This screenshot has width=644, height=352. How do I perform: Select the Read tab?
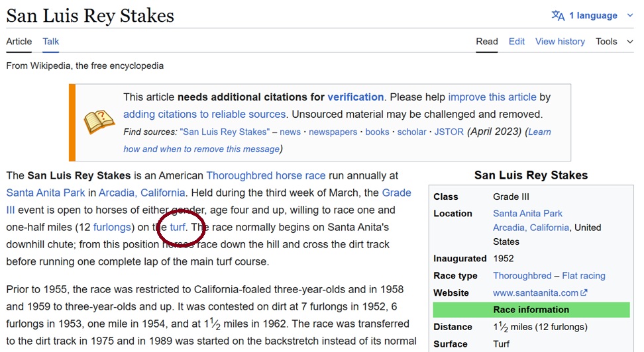tap(487, 42)
